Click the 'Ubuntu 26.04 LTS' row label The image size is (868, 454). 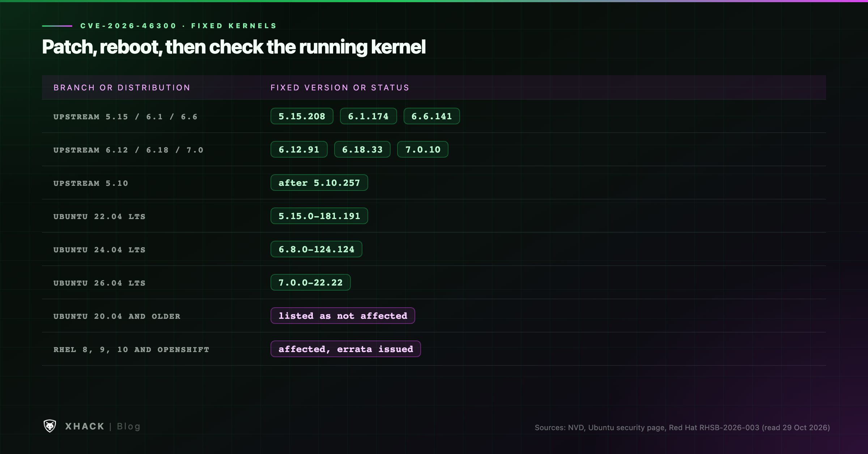pos(99,283)
